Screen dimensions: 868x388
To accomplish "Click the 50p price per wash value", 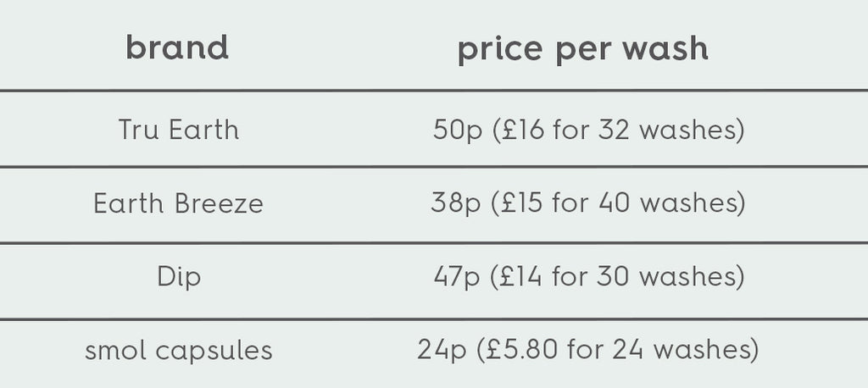I will point(449,130).
